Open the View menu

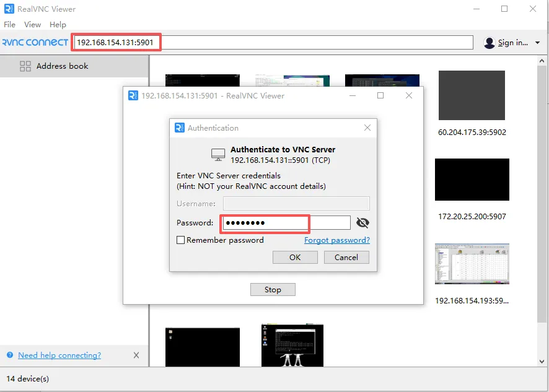[x=33, y=25]
